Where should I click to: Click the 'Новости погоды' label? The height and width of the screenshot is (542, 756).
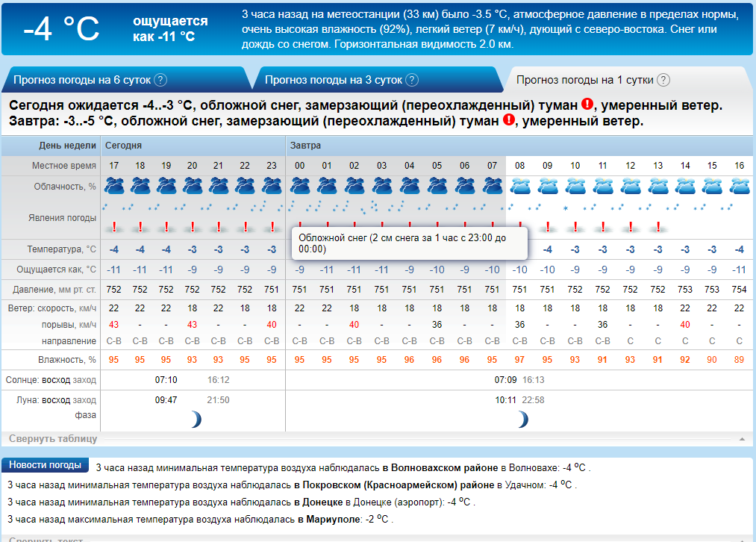(45, 465)
